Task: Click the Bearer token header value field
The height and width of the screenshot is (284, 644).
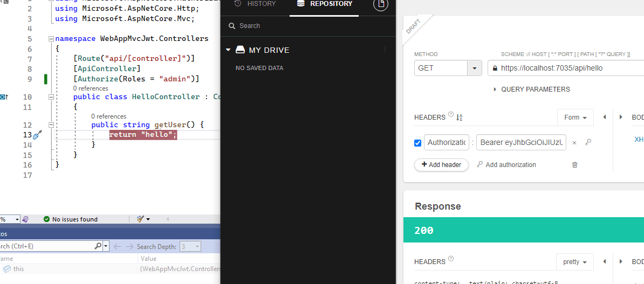Action: 521,142
